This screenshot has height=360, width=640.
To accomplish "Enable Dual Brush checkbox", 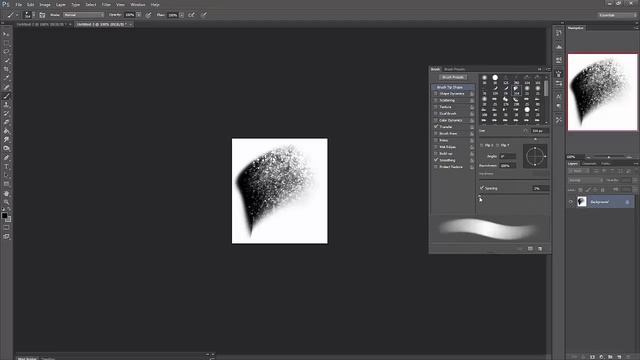I will 436,113.
